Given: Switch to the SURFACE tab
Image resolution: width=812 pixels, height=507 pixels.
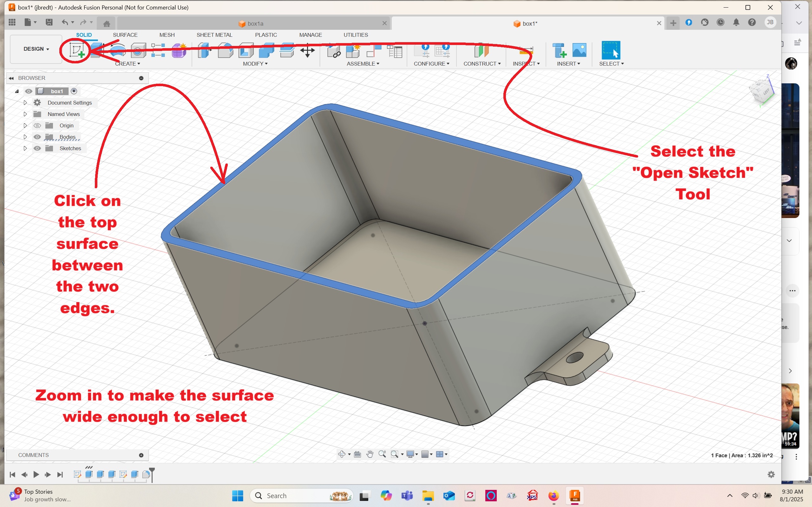Looking at the screenshot, I should pyautogui.click(x=125, y=35).
